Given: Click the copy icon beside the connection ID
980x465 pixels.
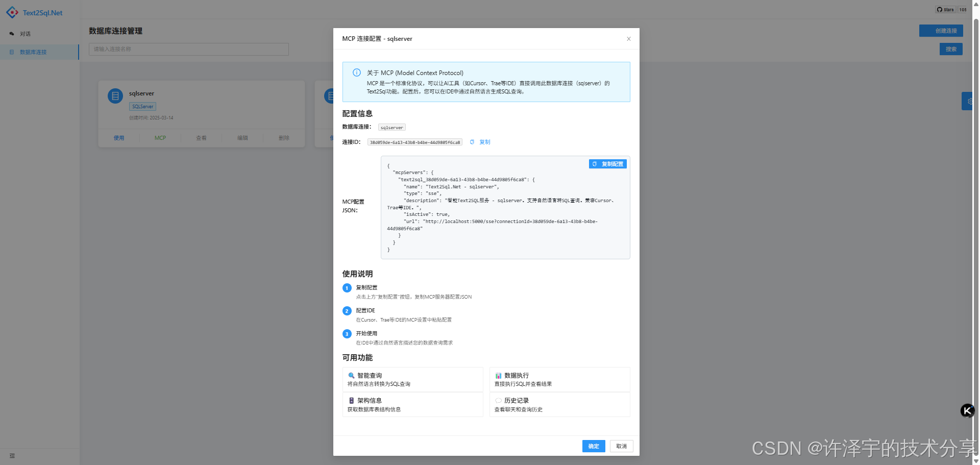Looking at the screenshot, I should (x=472, y=142).
